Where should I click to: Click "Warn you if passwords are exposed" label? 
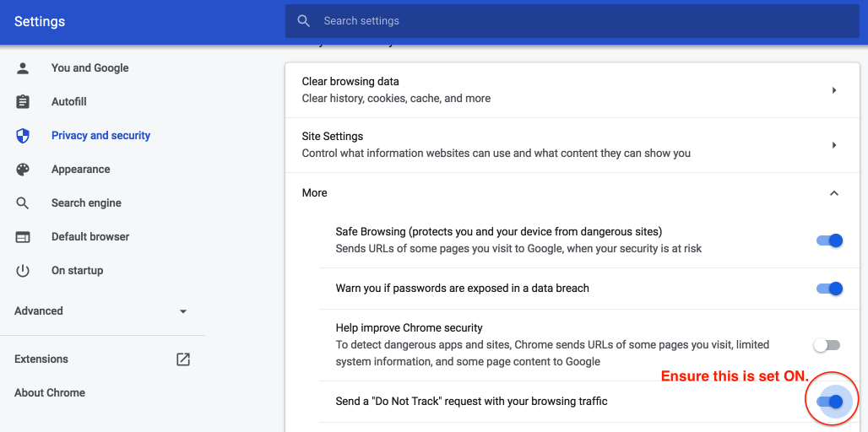click(x=462, y=289)
